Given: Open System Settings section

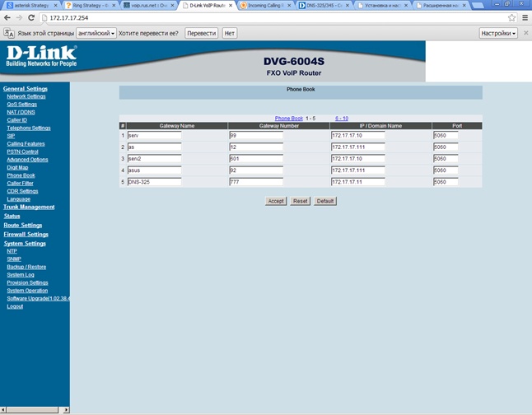Looking at the screenshot, I should pyautogui.click(x=25, y=244).
